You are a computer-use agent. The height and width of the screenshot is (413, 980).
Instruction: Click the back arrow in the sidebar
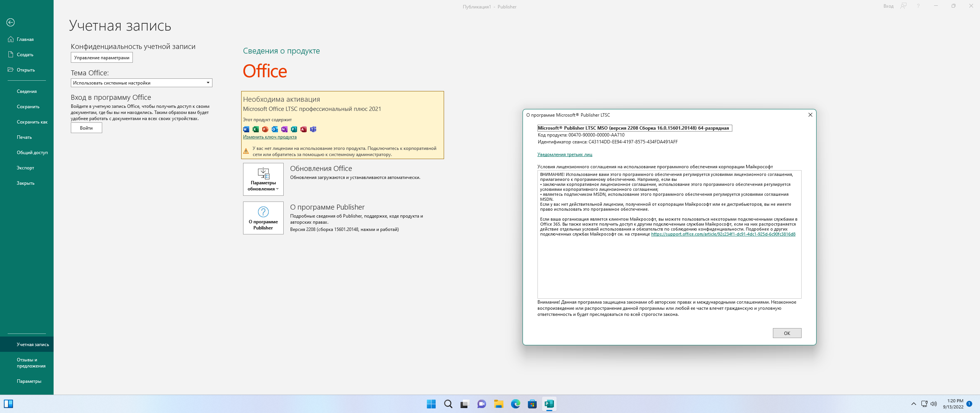pyautogui.click(x=11, y=23)
